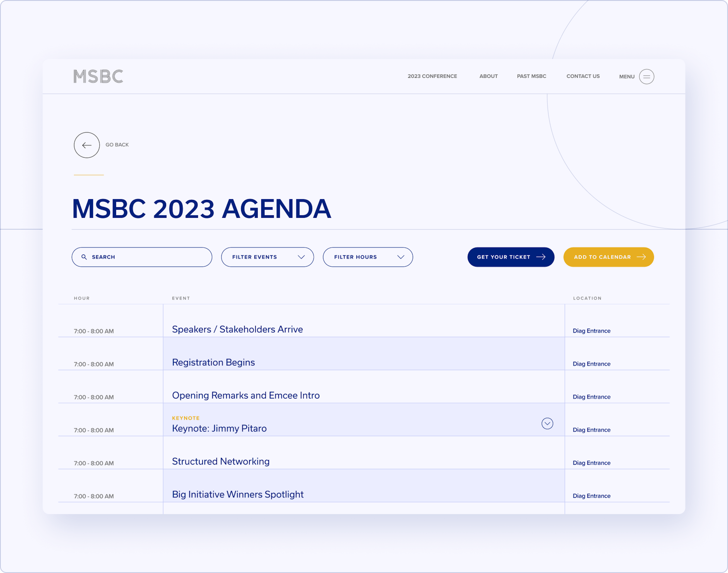The image size is (728, 573).
Task: Click the Get Your Ticket button
Action: tap(511, 257)
